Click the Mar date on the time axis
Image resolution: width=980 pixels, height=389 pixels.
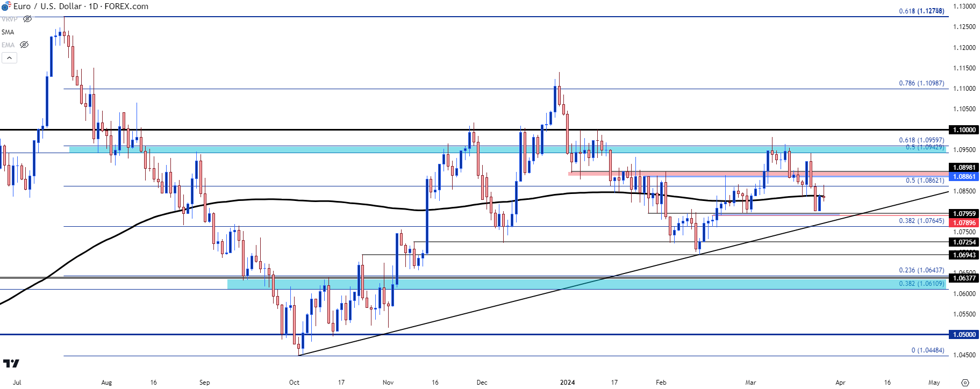tap(750, 383)
